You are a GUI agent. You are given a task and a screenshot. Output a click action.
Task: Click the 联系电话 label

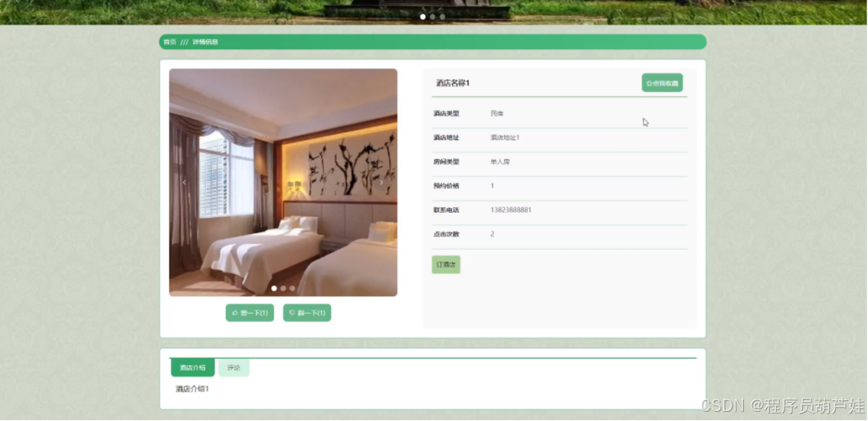pyautogui.click(x=446, y=210)
